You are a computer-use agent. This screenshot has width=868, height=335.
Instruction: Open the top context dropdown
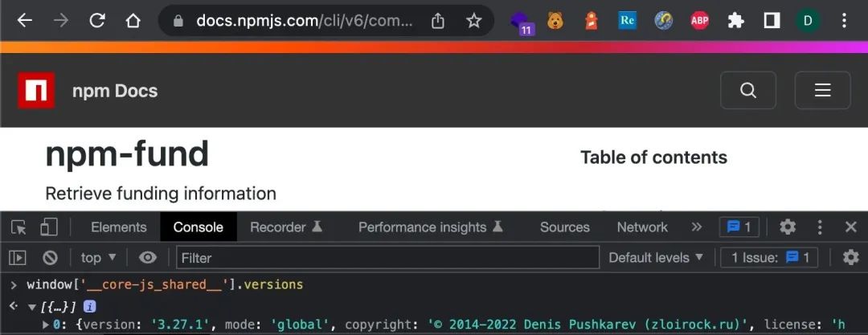[x=99, y=258]
